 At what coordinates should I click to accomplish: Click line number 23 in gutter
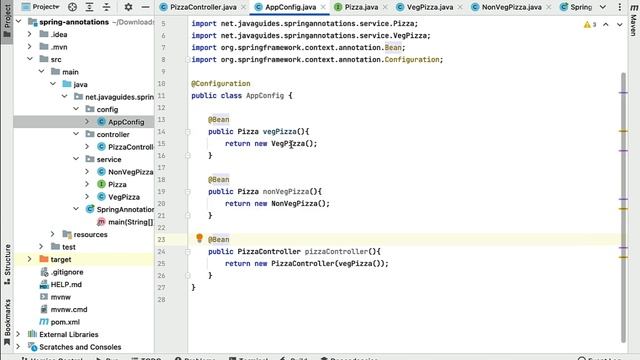(x=161, y=240)
